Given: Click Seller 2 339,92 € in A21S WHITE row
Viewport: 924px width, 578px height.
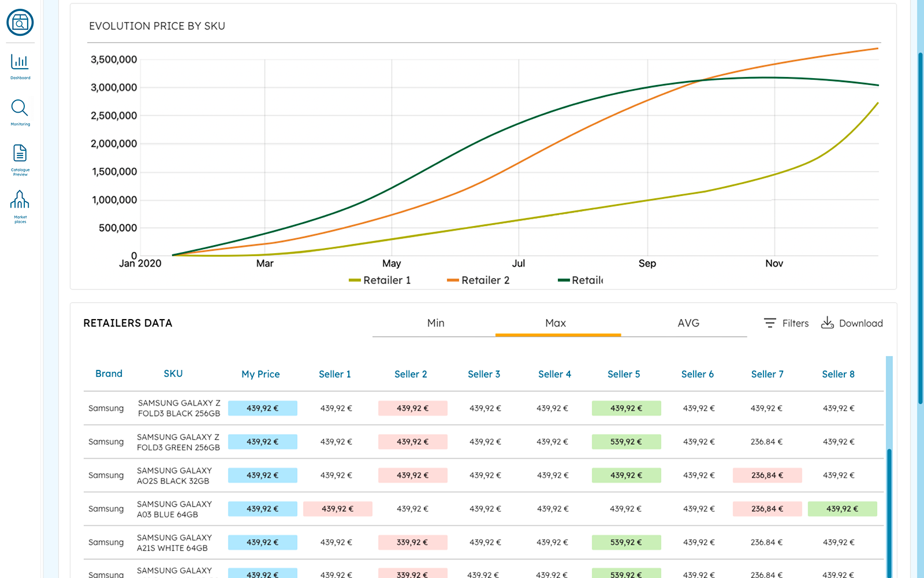Looking at the screenshot, I should pyautogui.click(x=413, y=542).
